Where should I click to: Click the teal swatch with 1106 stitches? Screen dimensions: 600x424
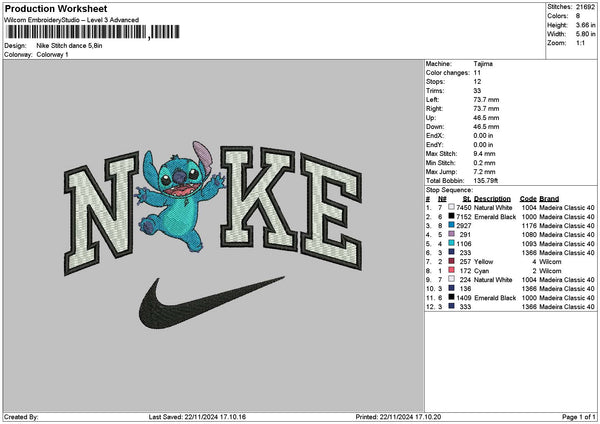452,243
